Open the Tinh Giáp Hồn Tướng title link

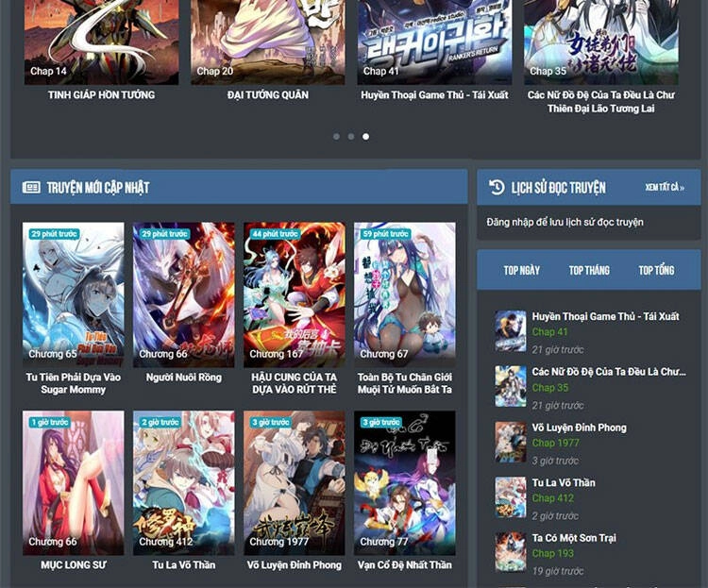[101, 95]
